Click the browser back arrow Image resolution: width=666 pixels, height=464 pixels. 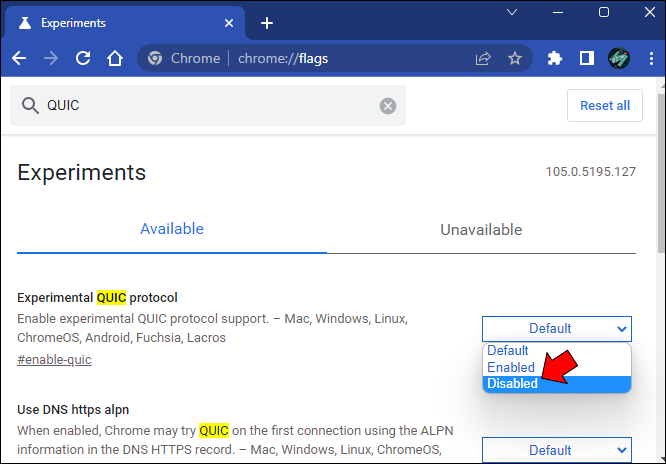pyautogui.click(x=19, y=58)
